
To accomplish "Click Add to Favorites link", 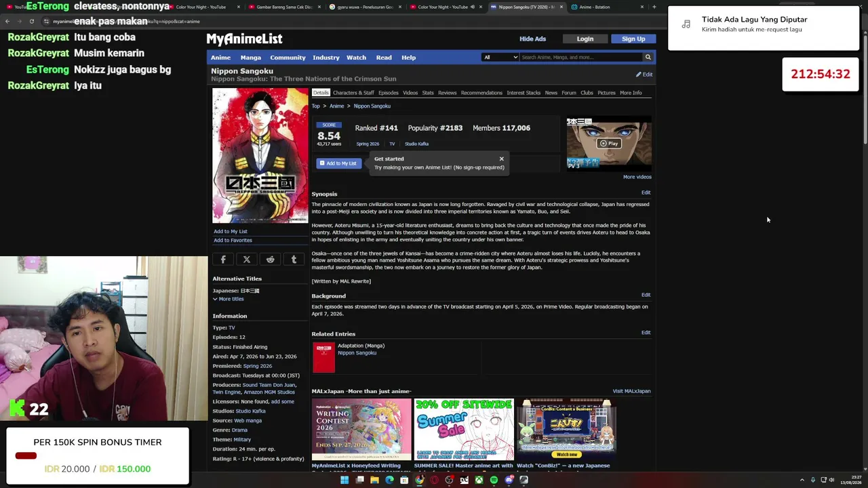I will coord(233,240).
